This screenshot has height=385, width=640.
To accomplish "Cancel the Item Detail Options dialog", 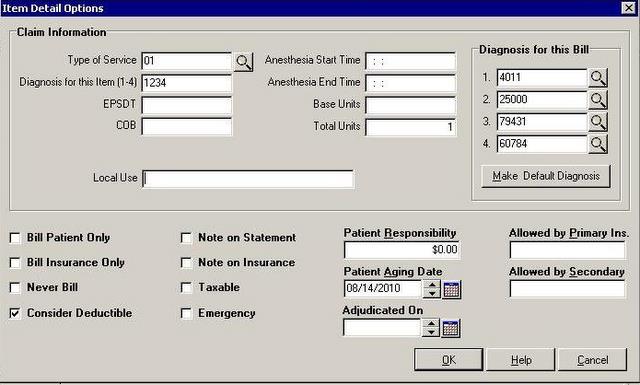I will 593,360.
